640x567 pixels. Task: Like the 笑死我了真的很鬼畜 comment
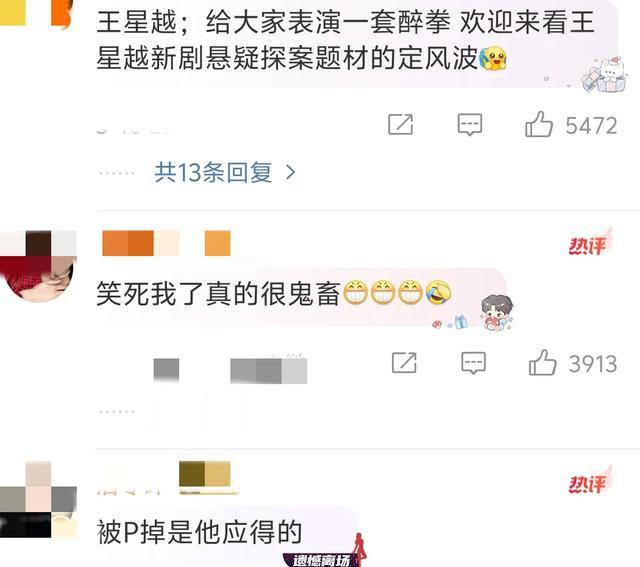tap(542, 363)
